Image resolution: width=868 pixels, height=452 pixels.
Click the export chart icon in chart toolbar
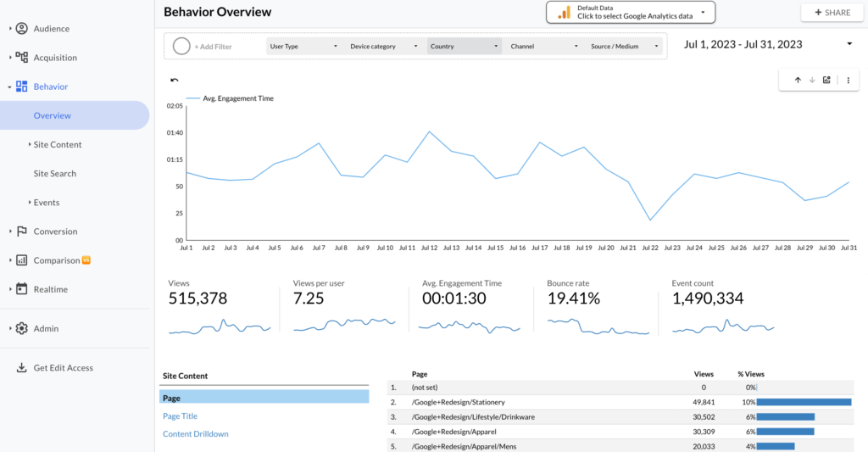tap(826, 81)
